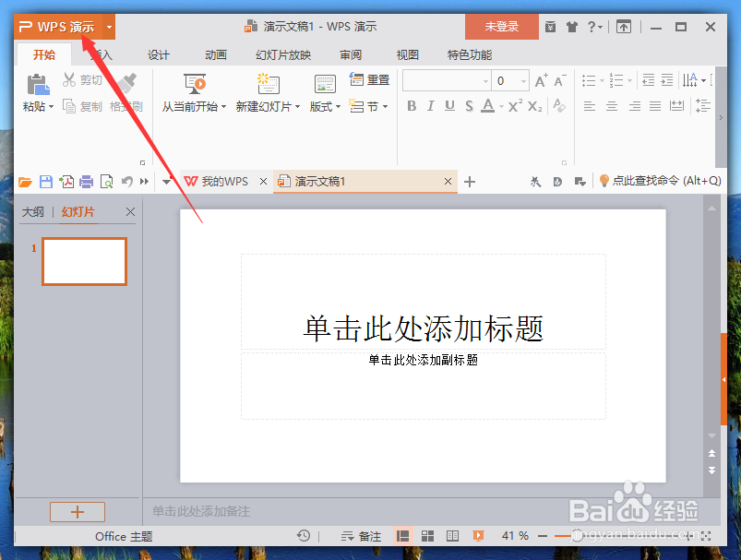
Task: Expand the WPS 演示 menu arrow
Action: [x=108, y=27]
